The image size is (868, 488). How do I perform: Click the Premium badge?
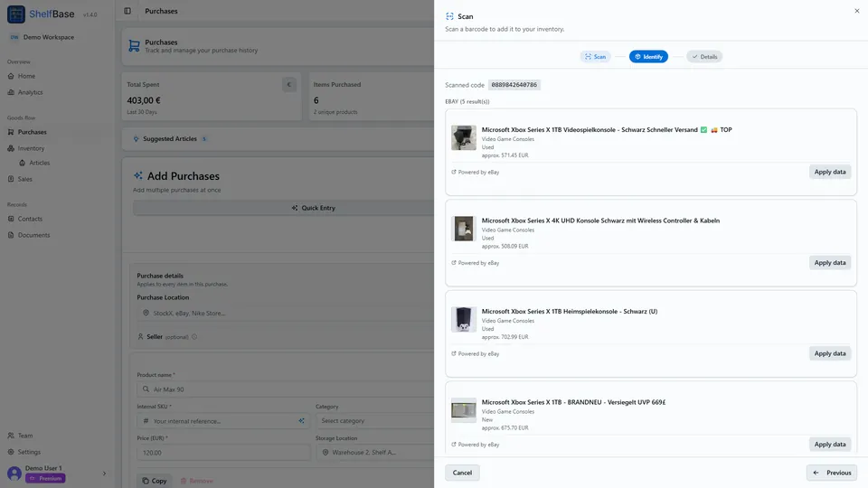[45, 479]
